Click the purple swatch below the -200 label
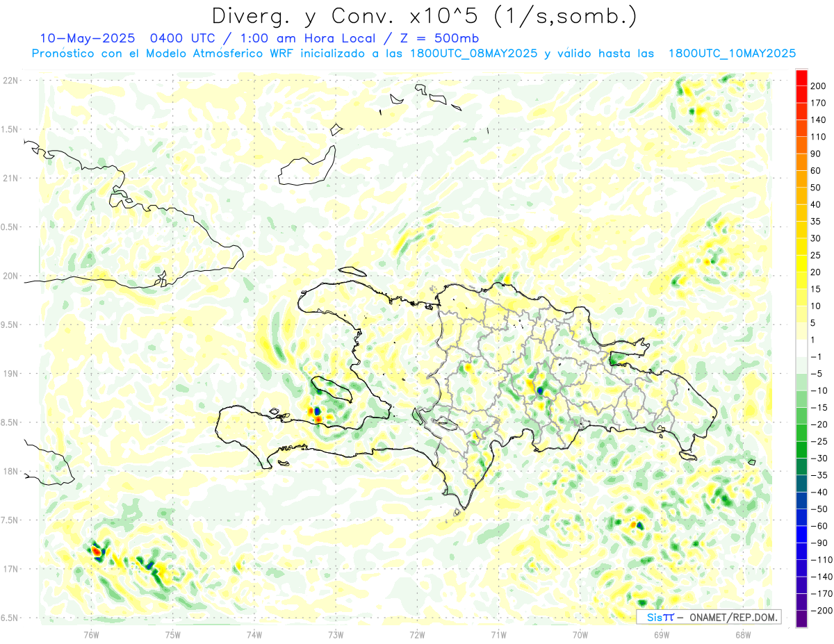Screen dimensions: 834x644 tap(801, 619)
